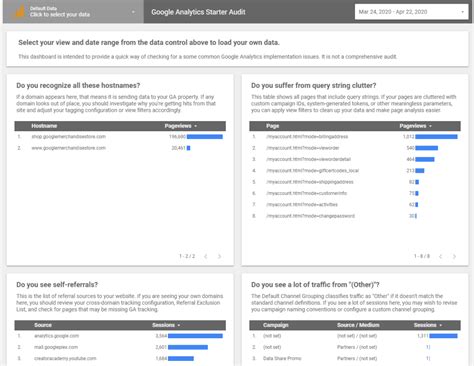This screenshot has height=366, width=474.
Task: Select the mode=shippingaddress page row
Action: tap(355, 182)
